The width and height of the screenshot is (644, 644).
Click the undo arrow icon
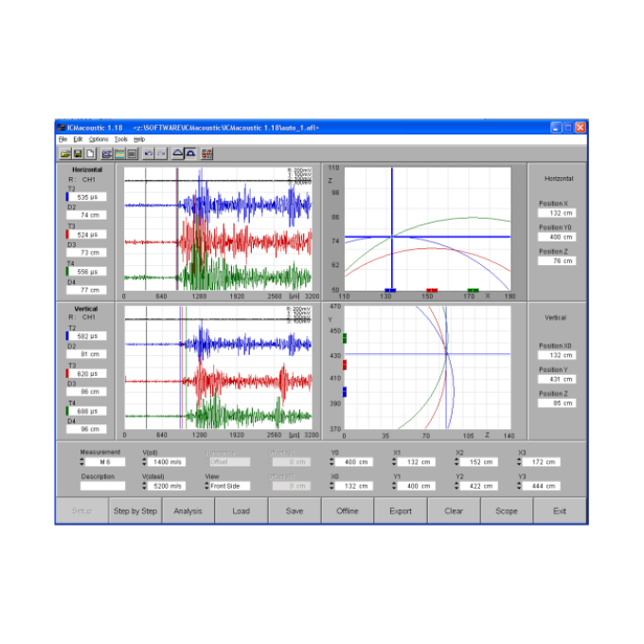(x=148, y=153)
